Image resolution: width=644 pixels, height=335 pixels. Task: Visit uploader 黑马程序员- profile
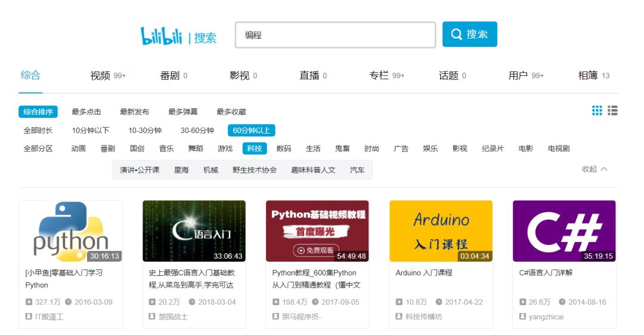[x=302, y=317]
